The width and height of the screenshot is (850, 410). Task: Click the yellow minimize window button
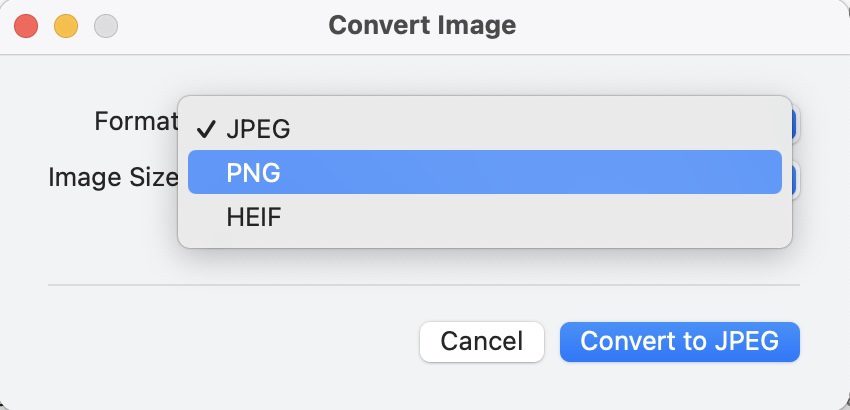pyautogui.click(x=66, y=26)
